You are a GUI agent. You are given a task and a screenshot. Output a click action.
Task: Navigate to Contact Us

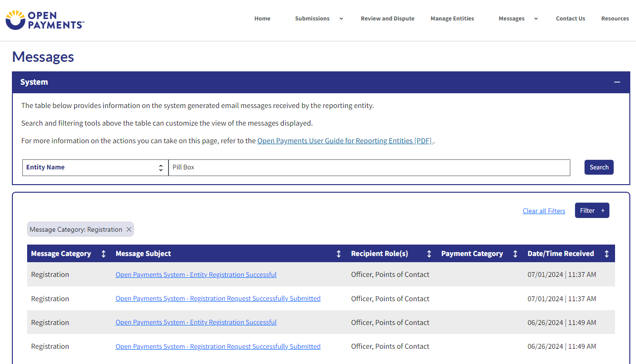coord(570,19)
